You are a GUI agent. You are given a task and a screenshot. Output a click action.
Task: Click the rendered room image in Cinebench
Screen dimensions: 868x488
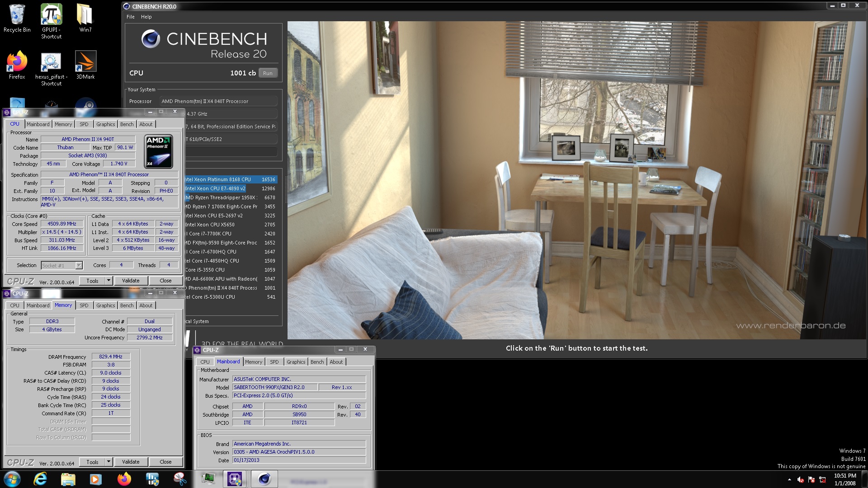pyautogui.click(x=577, y=180)
